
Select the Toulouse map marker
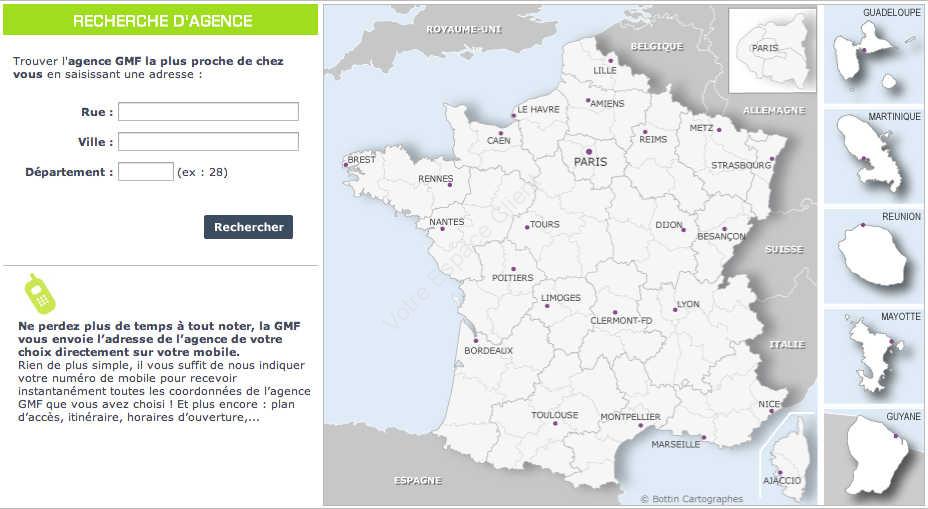pos(555,423)
